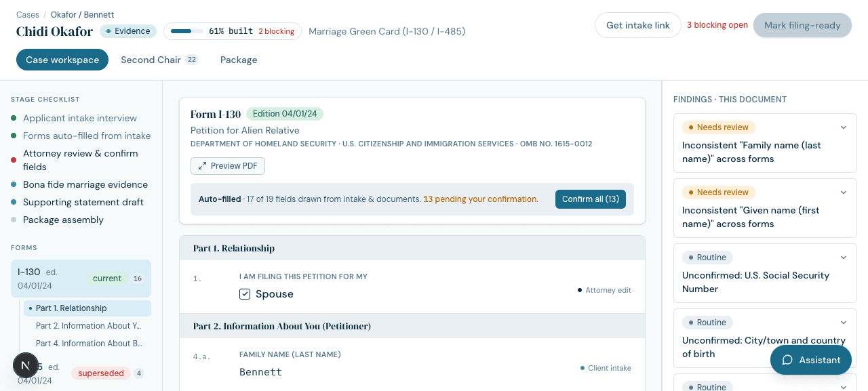The width and height of the screenshot is (868, 391).
Task: Click the Edition 04/01/24 badge
Action: pyautogui.click(x=285, y=114)
